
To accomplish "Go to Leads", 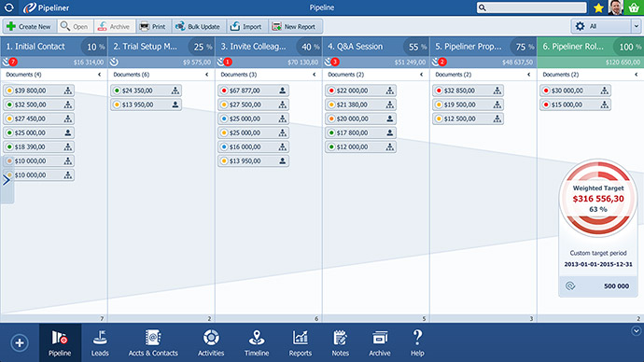I will 100,343.
